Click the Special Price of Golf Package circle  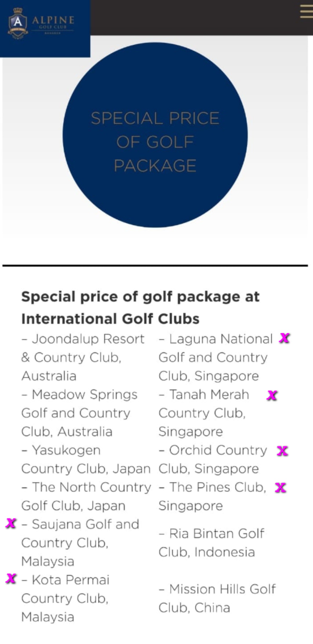[155, 135]
